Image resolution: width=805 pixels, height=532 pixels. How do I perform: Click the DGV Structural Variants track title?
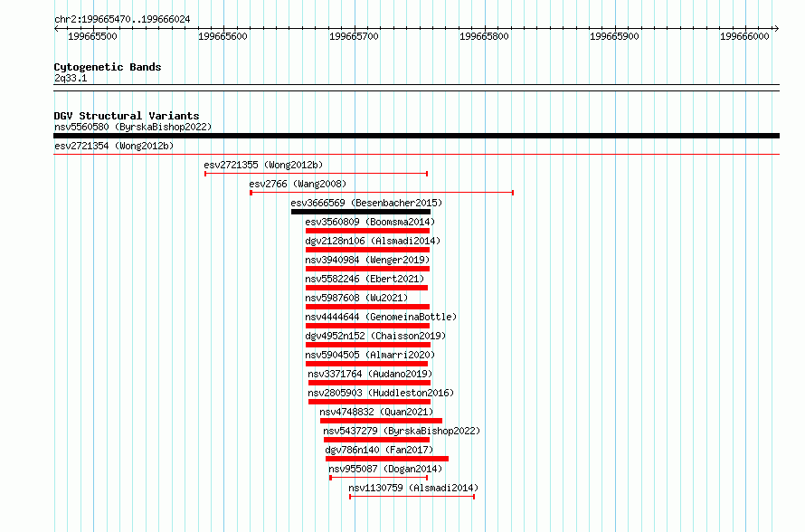point(127,116)
